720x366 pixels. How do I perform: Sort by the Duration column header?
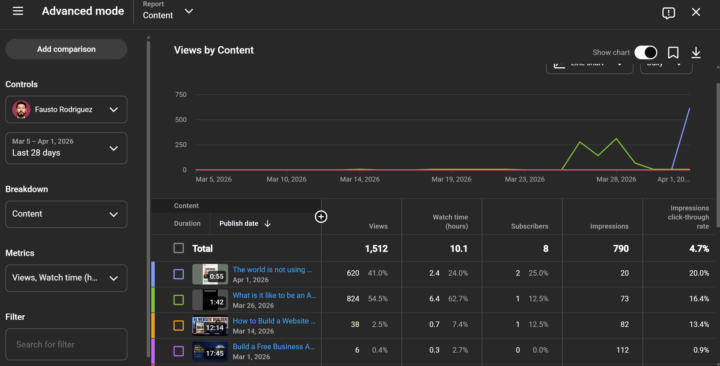tap(187, 224)
